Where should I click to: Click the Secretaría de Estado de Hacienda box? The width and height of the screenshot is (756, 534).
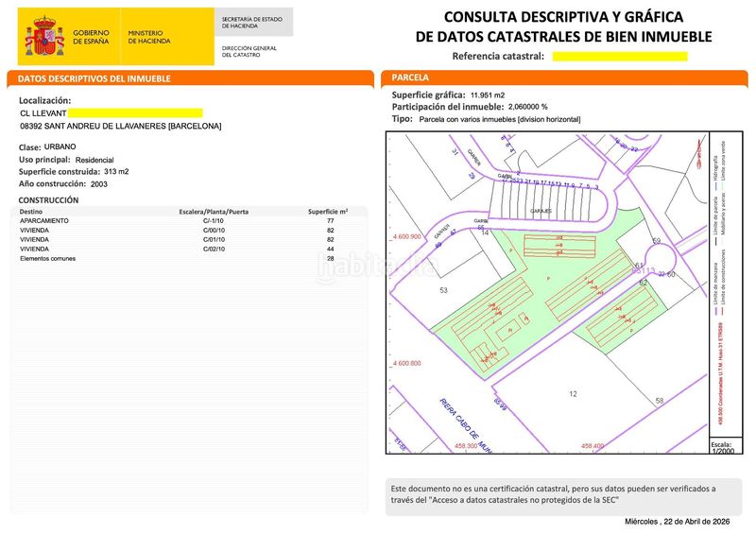(253, 22)
